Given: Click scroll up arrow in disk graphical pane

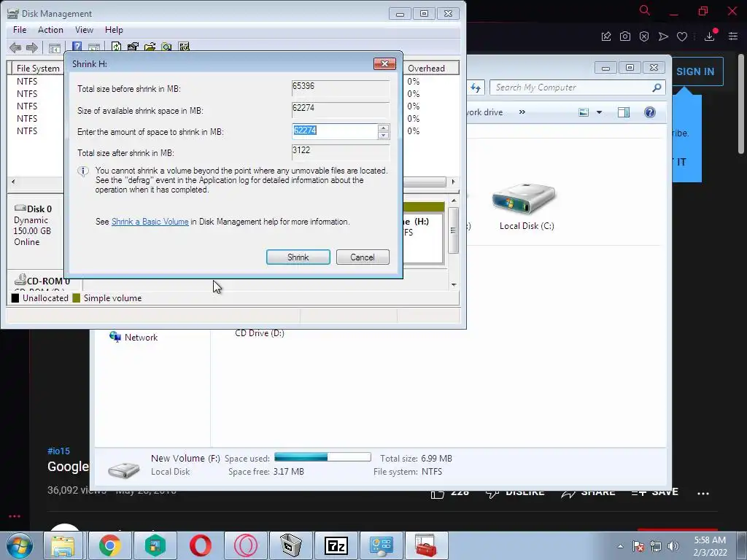Looking at the screenshot, I should tap(454, 201).
